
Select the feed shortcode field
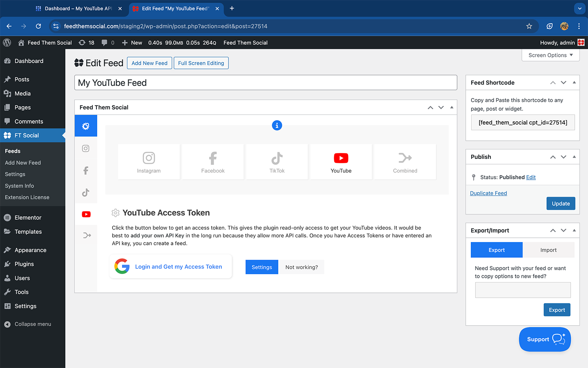(523, 122)
